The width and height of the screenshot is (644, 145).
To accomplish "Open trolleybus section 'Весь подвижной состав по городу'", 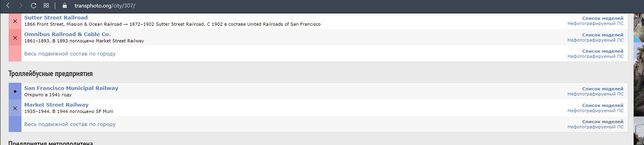I will (70, 124).
